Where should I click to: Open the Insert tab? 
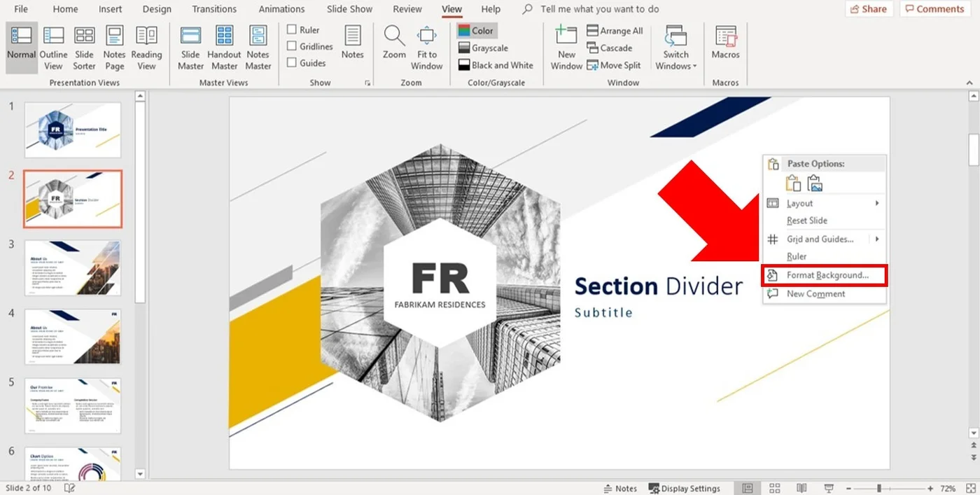(x=111, y=9)
